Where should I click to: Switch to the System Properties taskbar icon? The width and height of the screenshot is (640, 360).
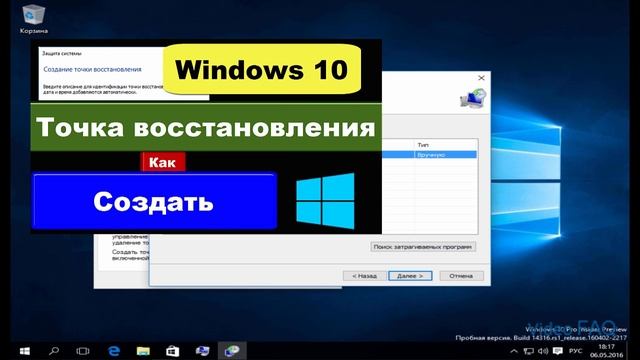(x=202, y=351)
